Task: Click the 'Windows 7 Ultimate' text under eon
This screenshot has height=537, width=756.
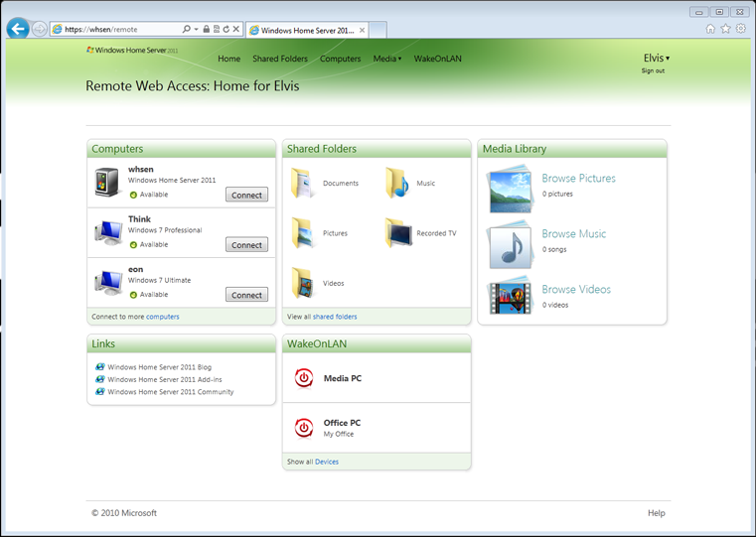Action: coord(160,280)
